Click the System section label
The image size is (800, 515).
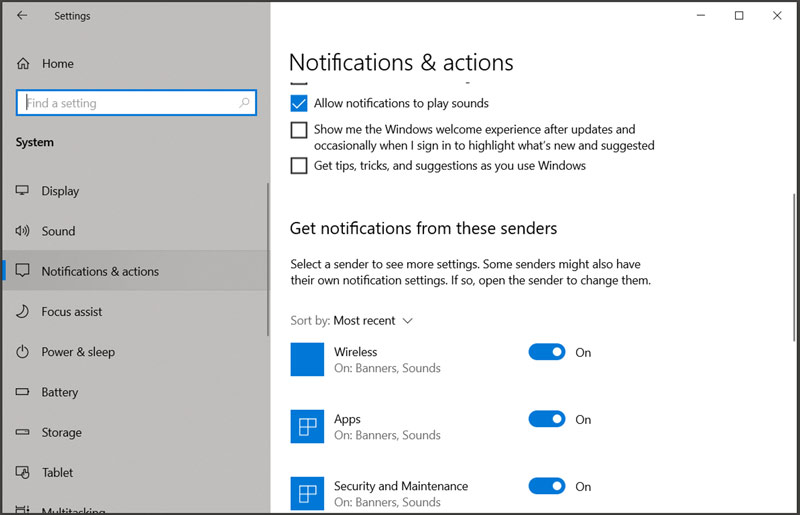(x=34, y=142)
